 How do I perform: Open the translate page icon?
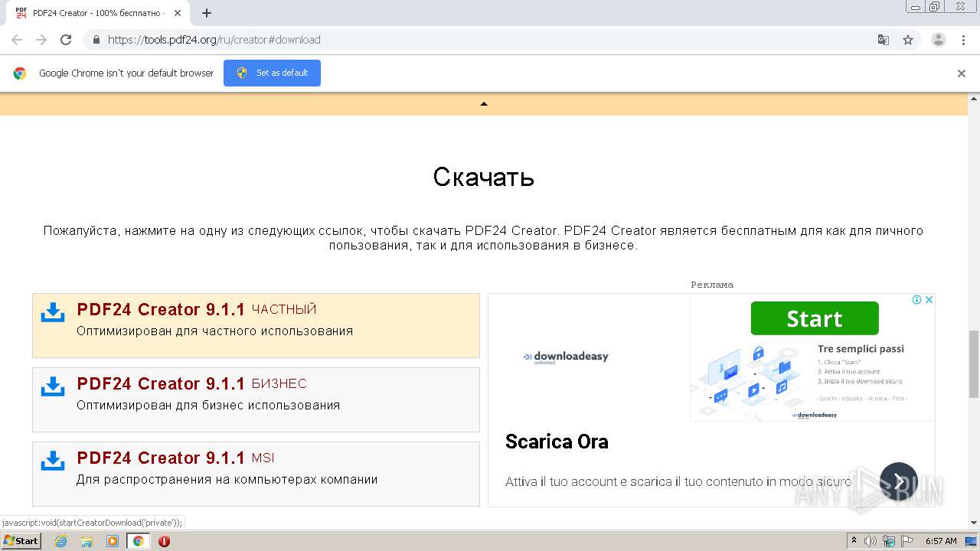[x=884, y=40]
